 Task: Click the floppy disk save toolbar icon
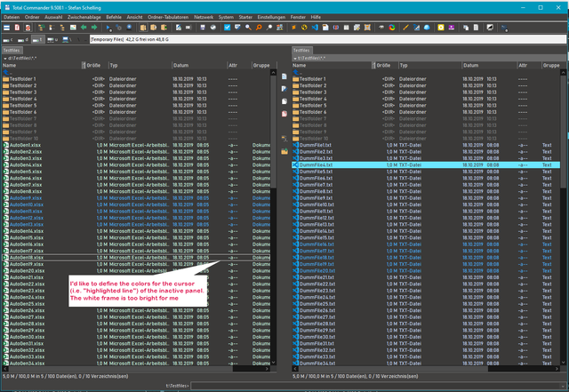pos(203,28)
